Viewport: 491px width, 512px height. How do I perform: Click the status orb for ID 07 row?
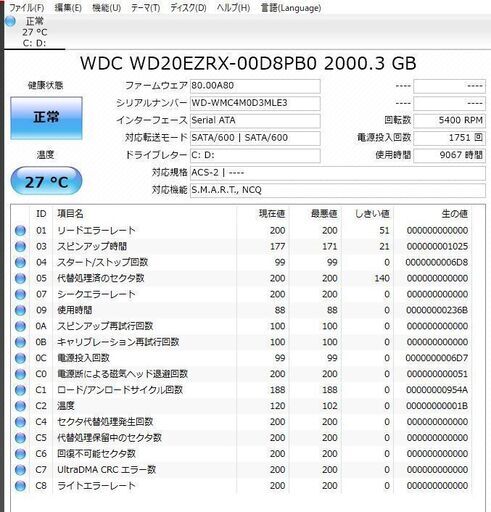pyautogui.click(x=20, y=294)
